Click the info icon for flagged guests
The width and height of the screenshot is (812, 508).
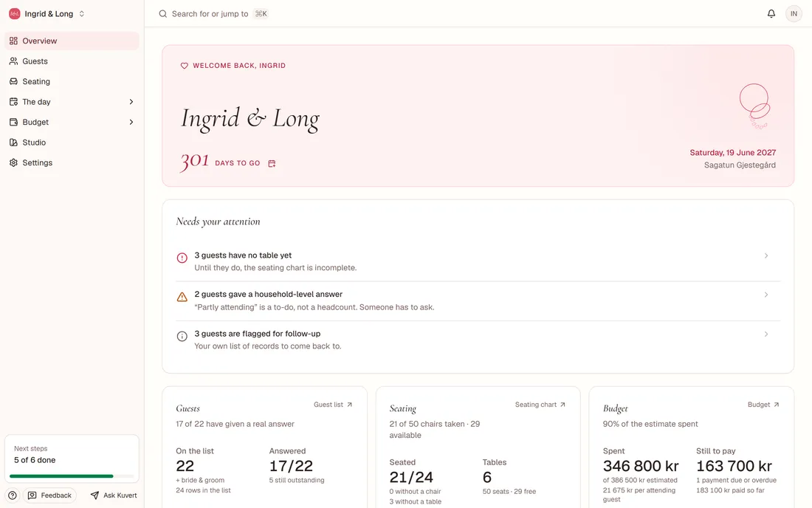[x=182, y=336]
